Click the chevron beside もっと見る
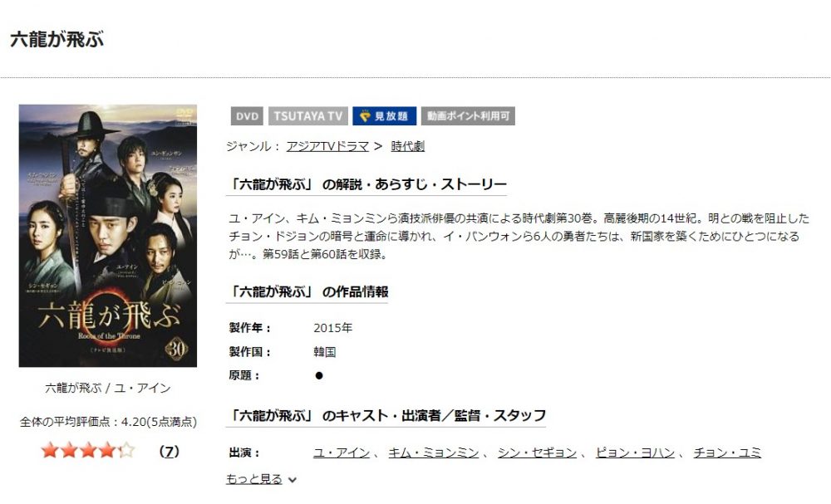Screen dimensions: 831x504 [x=292, y=480]
